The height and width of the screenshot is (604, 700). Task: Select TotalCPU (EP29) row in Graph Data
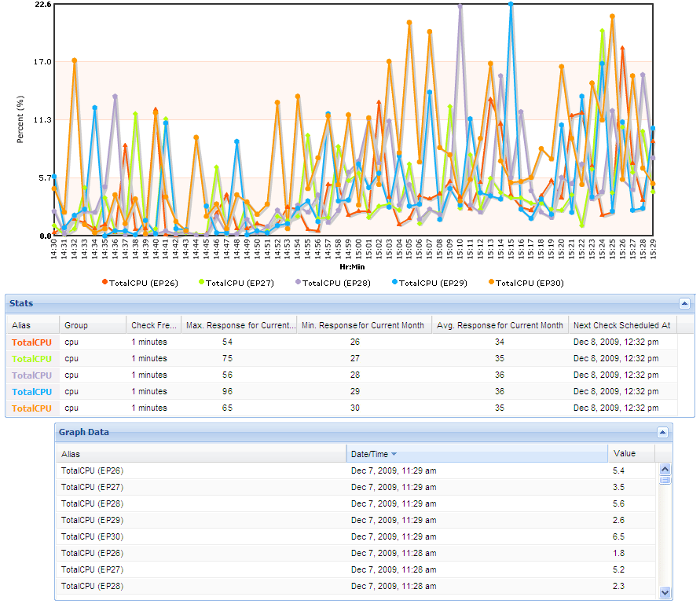pos(356,520)
